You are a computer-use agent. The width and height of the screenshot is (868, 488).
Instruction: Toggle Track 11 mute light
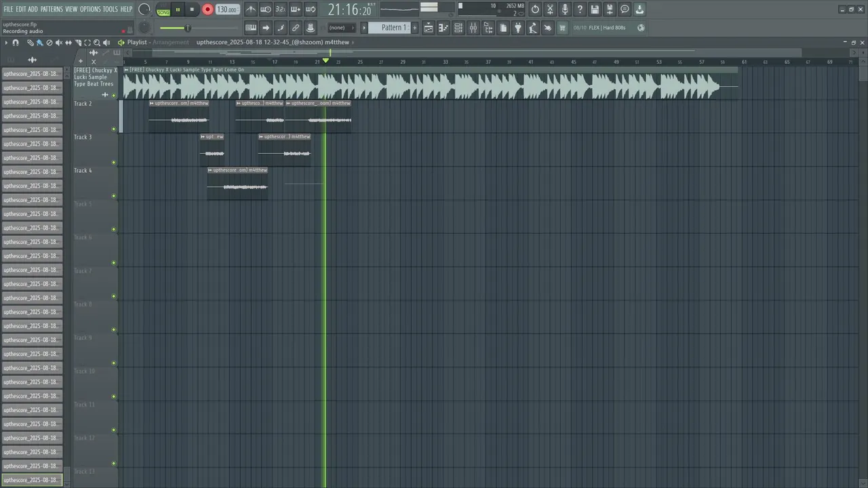(x=114, y=430)
